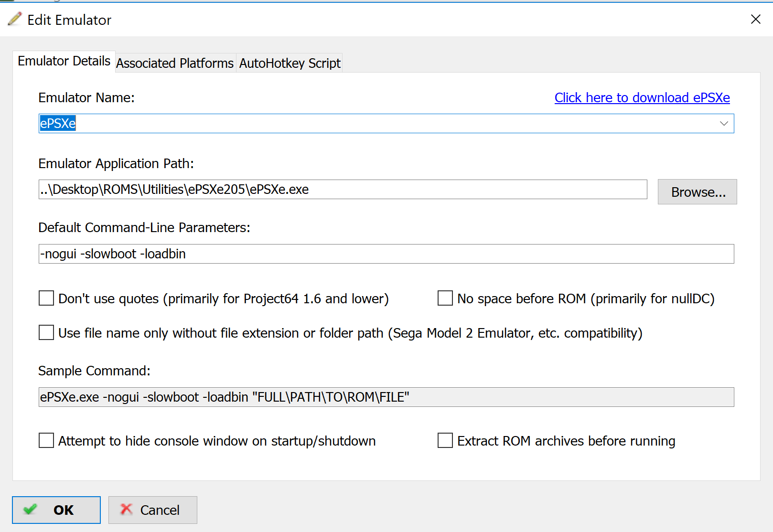Click the Emulator Application Path: label
The width and height of the screenshot is (773, 532).
pos(116,163)
